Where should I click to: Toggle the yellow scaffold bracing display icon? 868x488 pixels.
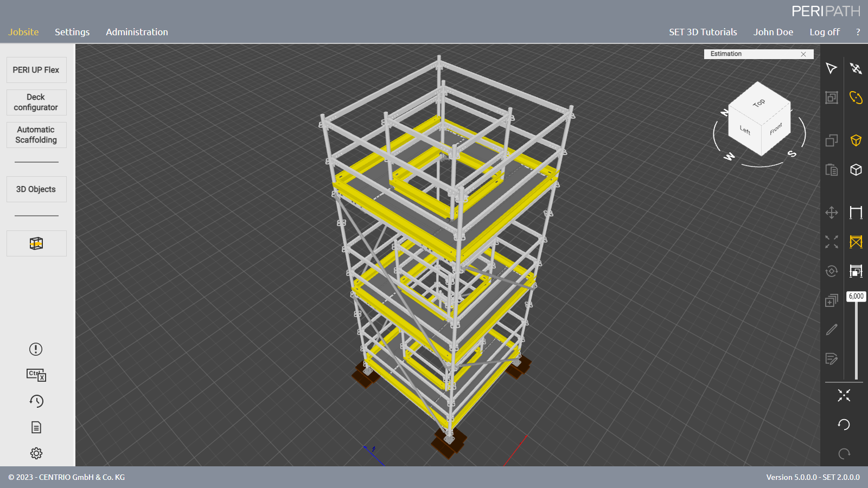click(856, 242)
